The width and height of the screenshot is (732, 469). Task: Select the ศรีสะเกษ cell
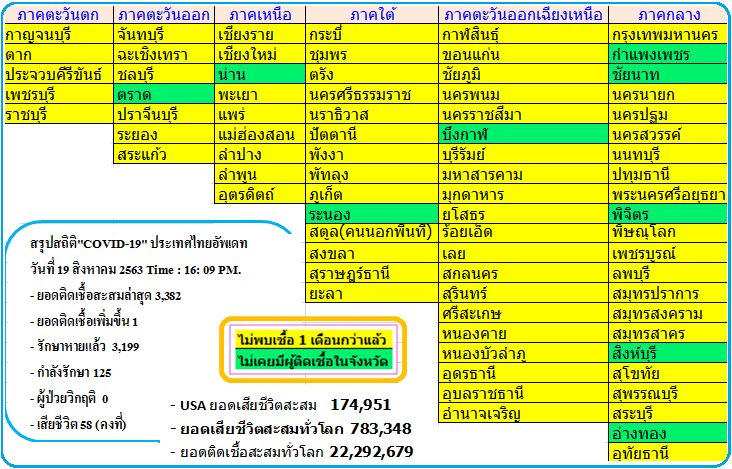pos(523,313)
